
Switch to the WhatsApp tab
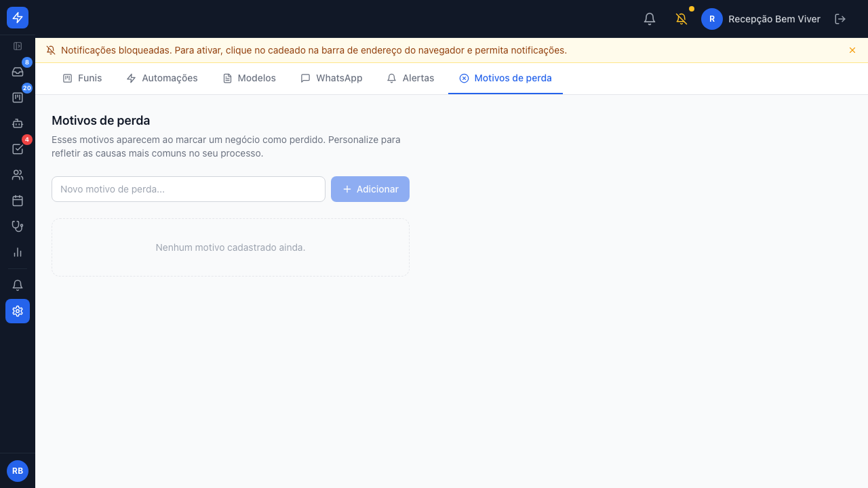pos(332,78)
